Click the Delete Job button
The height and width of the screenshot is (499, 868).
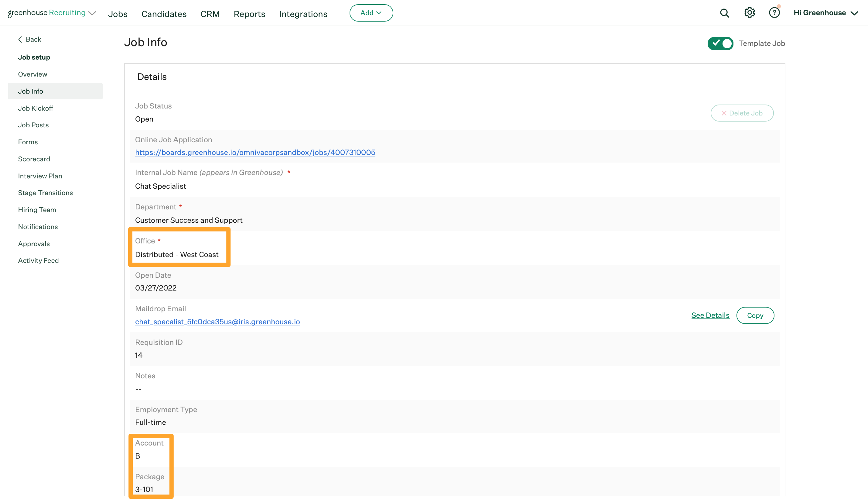pyautogui.click(x=742, y=113)
